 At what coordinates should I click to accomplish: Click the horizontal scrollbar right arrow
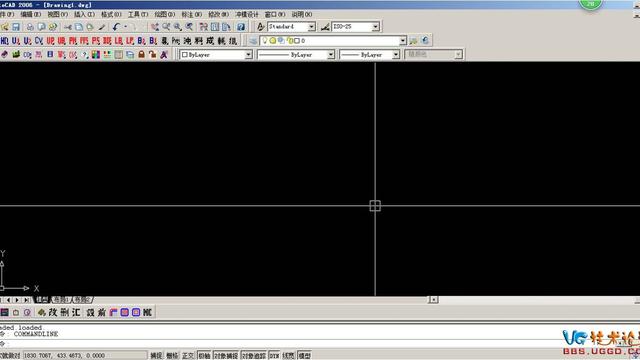click(x=433, y=300)
